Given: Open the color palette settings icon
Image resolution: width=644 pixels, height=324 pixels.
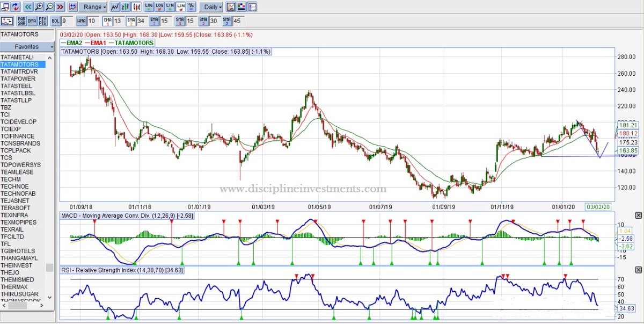Looking at the screenshot, I should click(x=241, y=7).
